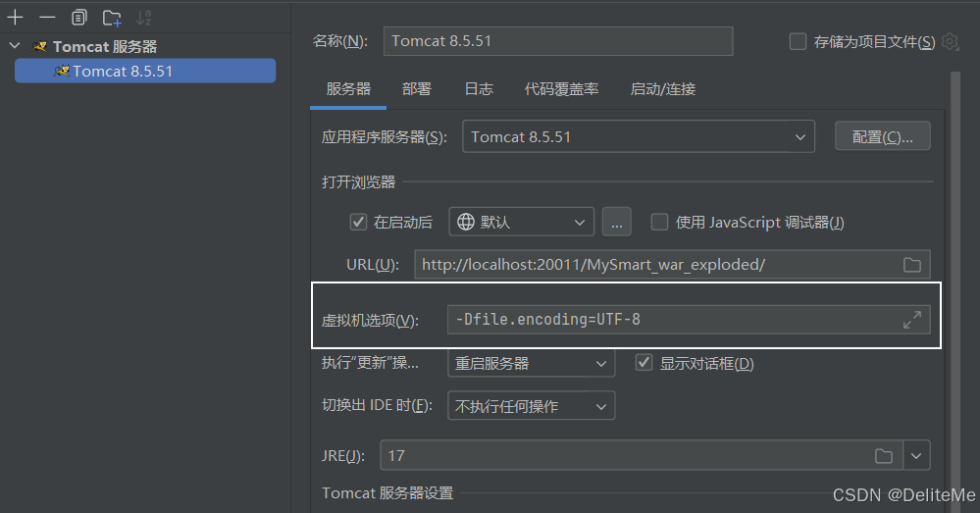Click the 配置(C)... button

[883, 136]
